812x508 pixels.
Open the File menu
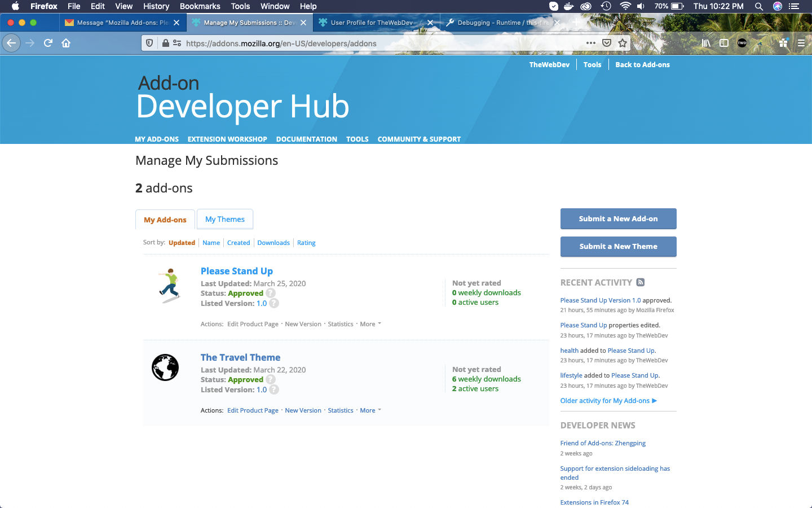point(74,6)
